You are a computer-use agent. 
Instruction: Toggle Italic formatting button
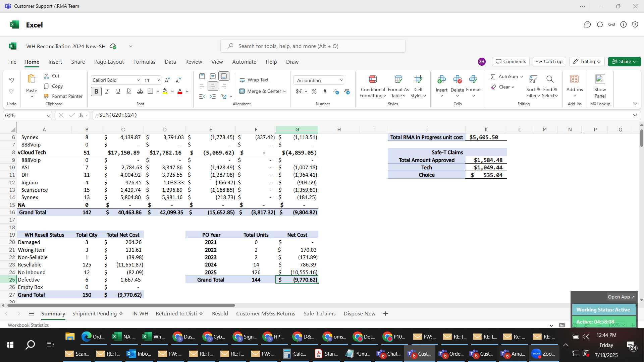coord(107,91)
